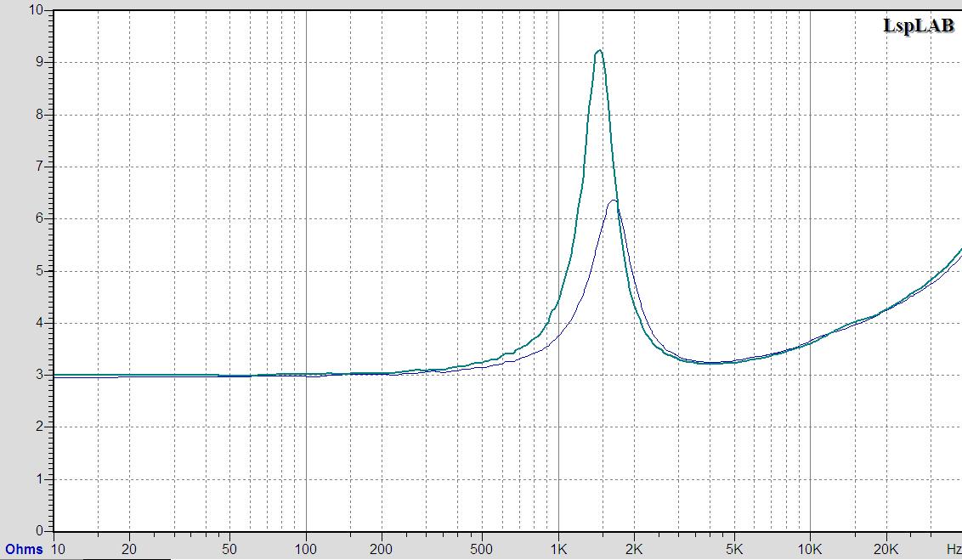Click the 9 tick on the Ohms axis

pos(39,63)
